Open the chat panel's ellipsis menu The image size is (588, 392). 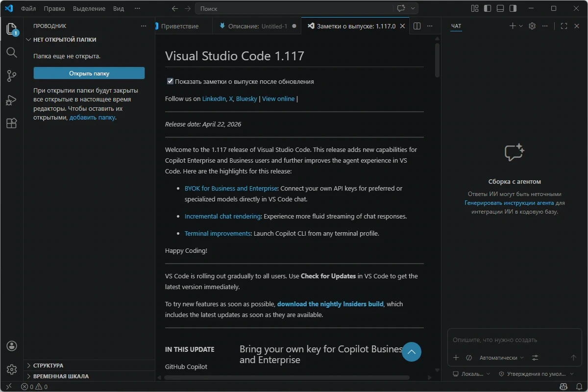point(545,26)
